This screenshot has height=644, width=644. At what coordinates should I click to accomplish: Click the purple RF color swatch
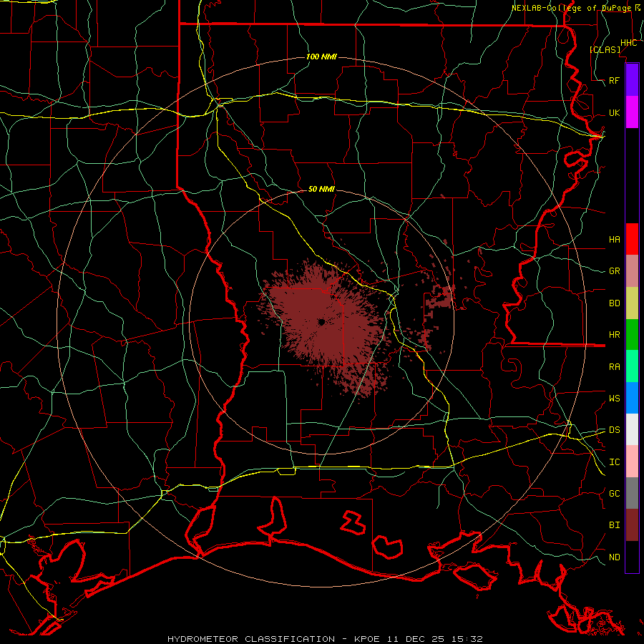click(x=632, y=80)
